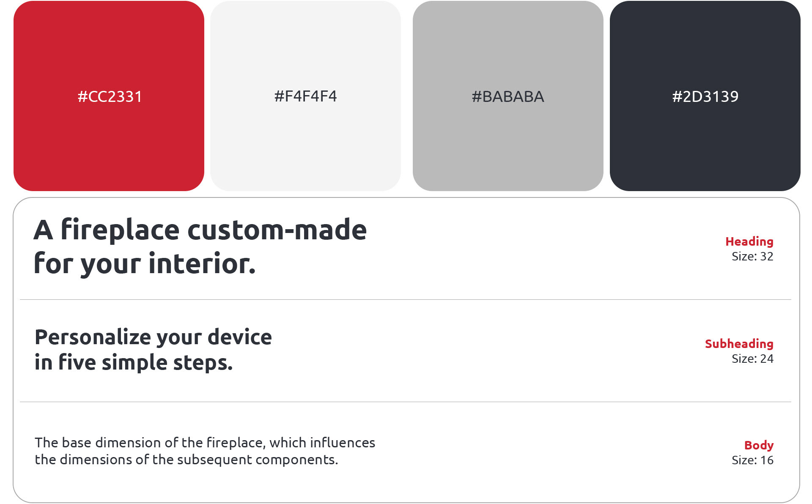
Task: Click the #F4F4F4 hex code text
Action: point(305,96)
